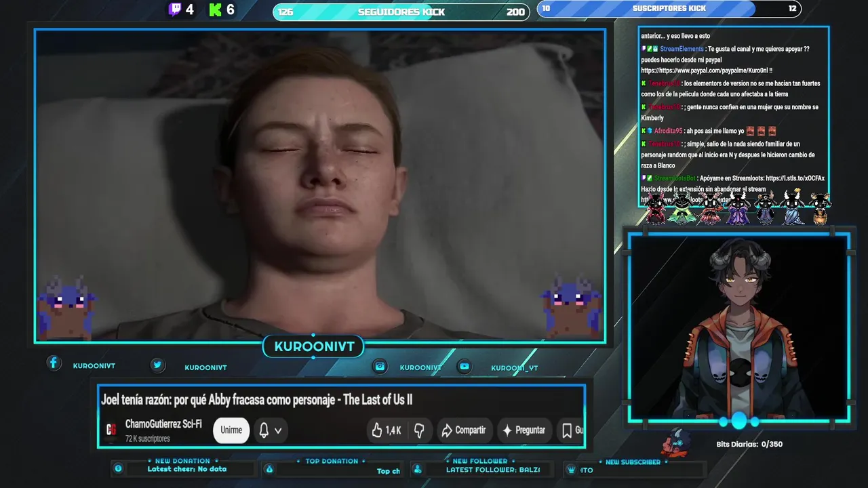The image size is (868, 488).
Task: Click the Unirme join button
Action: pos(231,430)
